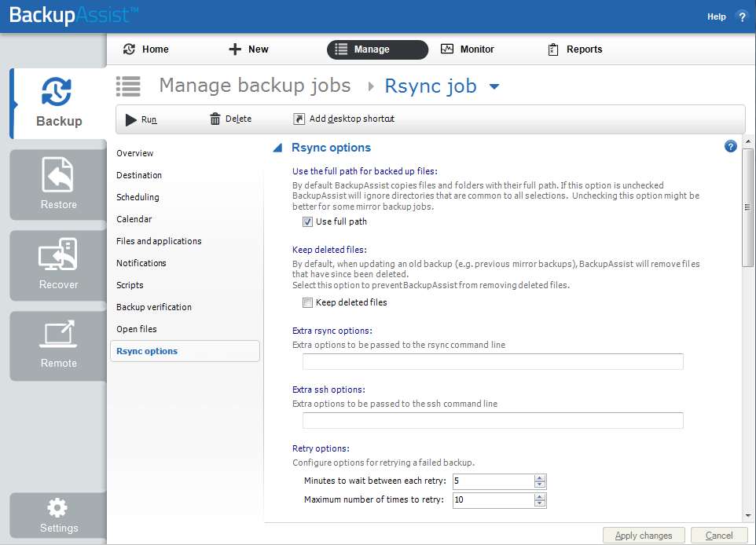Open the Scripts settings page
756x545 pixels.
point(130,285)
